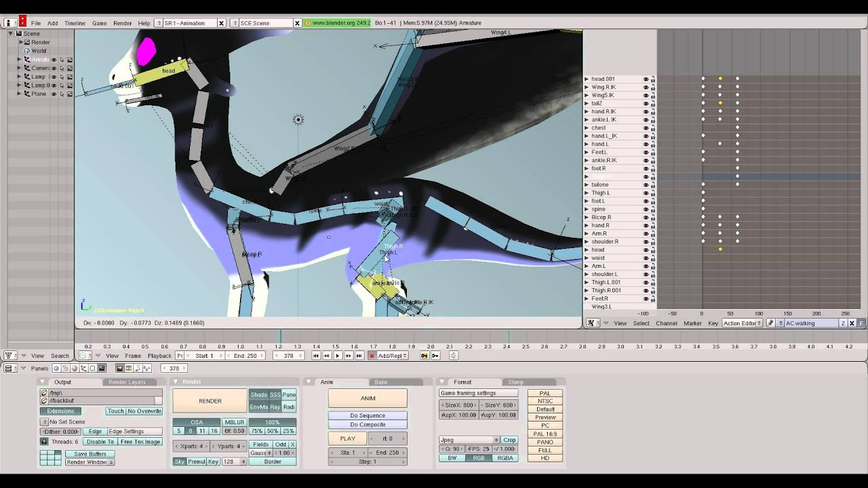Screen dimensions: 868x488
Task: Open the Jpeg file format dropdown
Action: (x=469, y=440)
